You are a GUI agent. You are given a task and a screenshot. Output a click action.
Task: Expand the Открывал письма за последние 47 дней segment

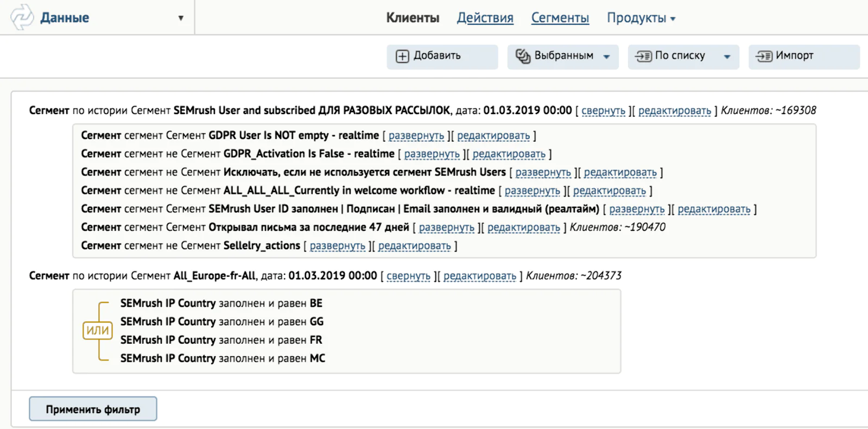point(447,228)
